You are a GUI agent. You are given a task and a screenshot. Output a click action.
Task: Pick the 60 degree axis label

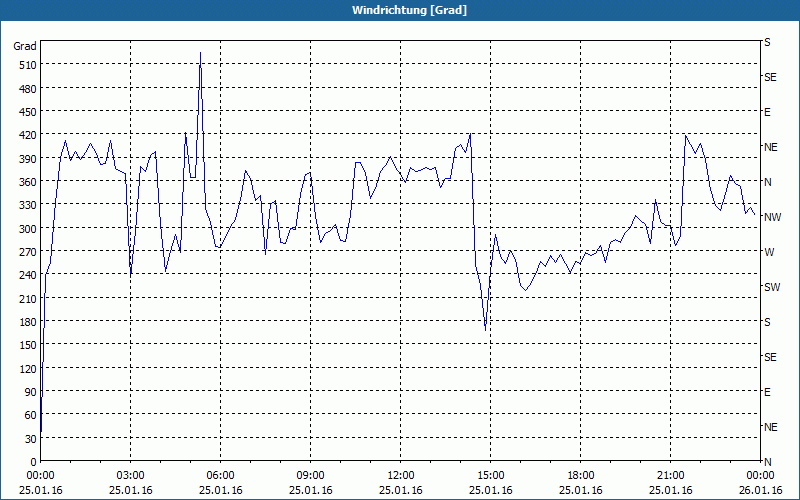pos(31,415)
